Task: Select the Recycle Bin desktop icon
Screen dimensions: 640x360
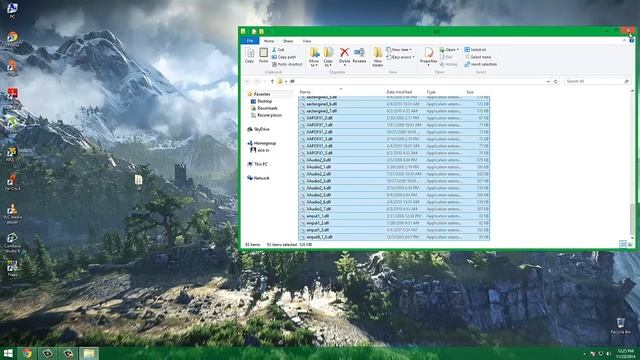Action: coord(620,327)
